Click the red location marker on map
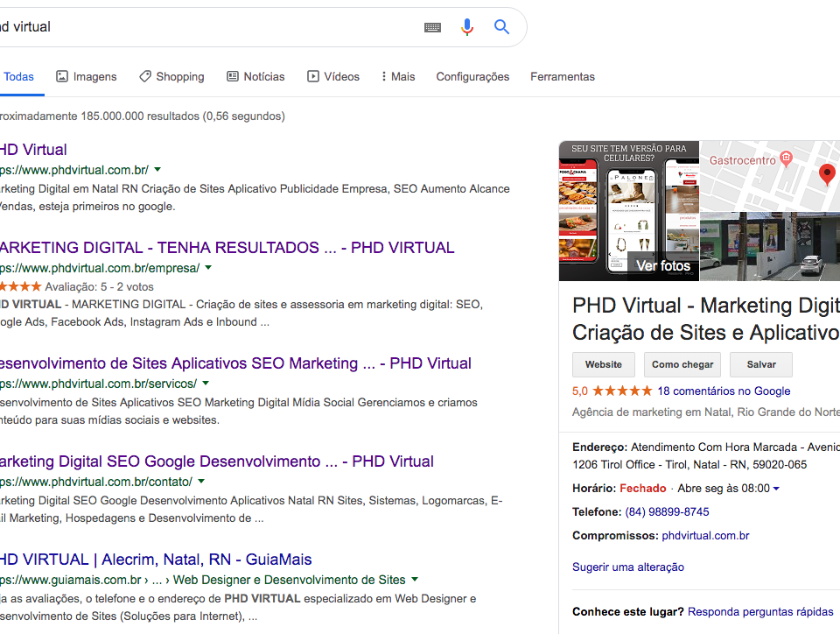The width and height of the screenshot is (840, 634). 827,175
